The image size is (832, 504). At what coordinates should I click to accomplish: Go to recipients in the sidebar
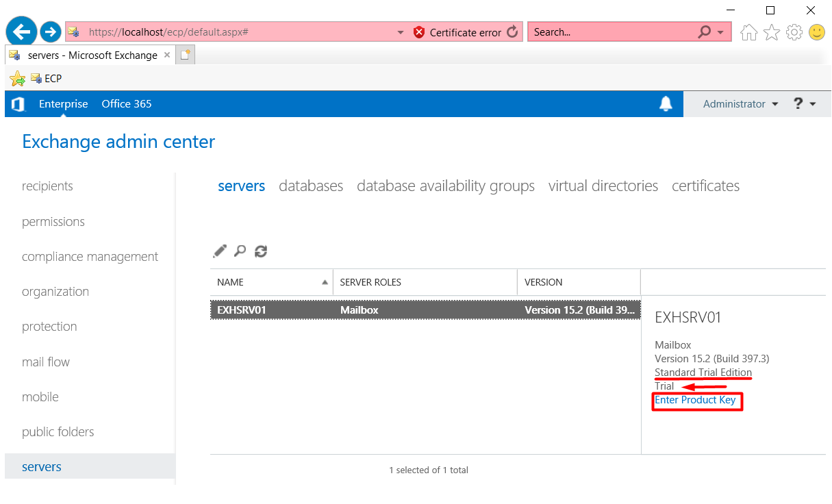[x=47, y=186]
